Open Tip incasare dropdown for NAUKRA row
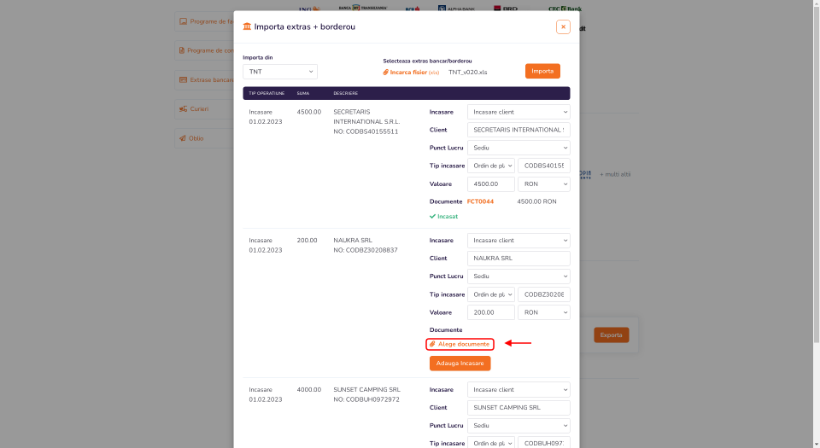 491,294
